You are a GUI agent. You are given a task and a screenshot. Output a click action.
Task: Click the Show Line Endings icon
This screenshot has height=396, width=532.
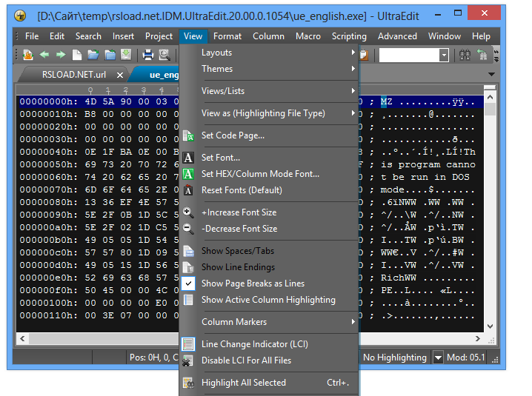coord(188,267)
